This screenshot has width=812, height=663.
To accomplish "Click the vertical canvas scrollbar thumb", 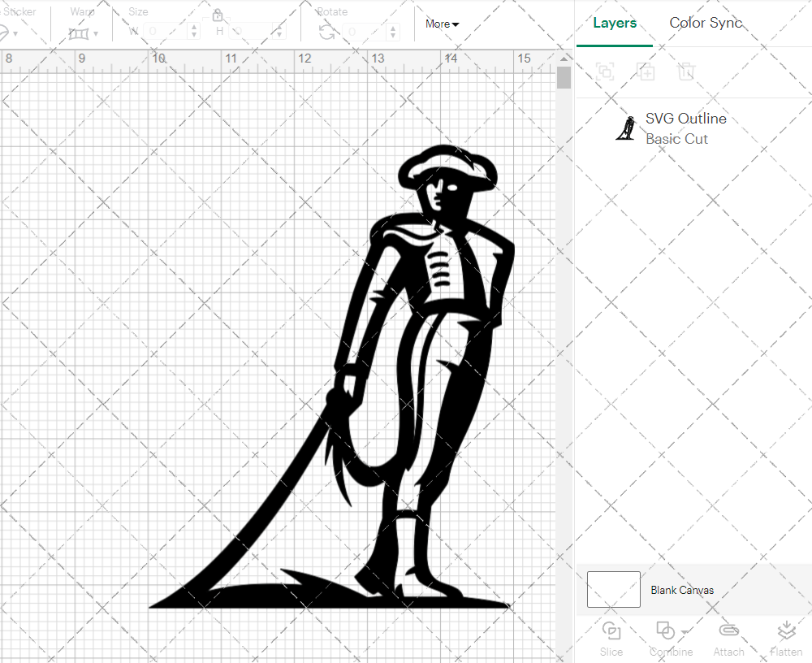I will (564, 77).
